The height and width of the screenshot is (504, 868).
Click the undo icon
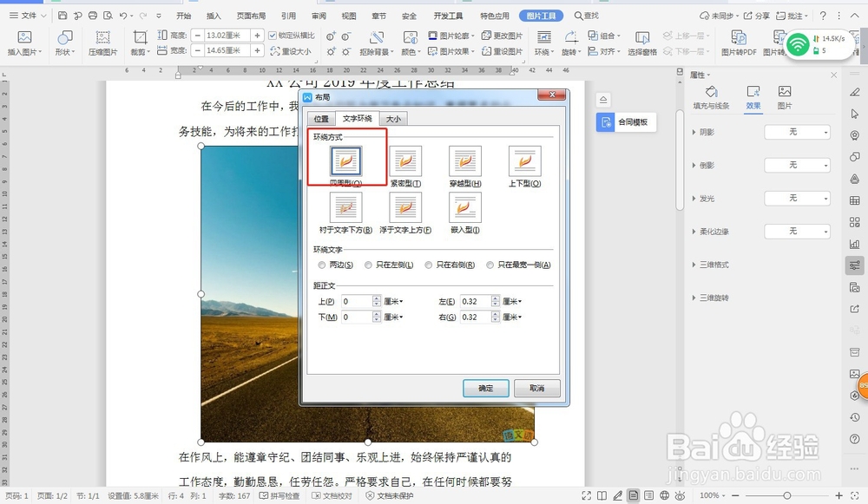[x=123, y=16]
